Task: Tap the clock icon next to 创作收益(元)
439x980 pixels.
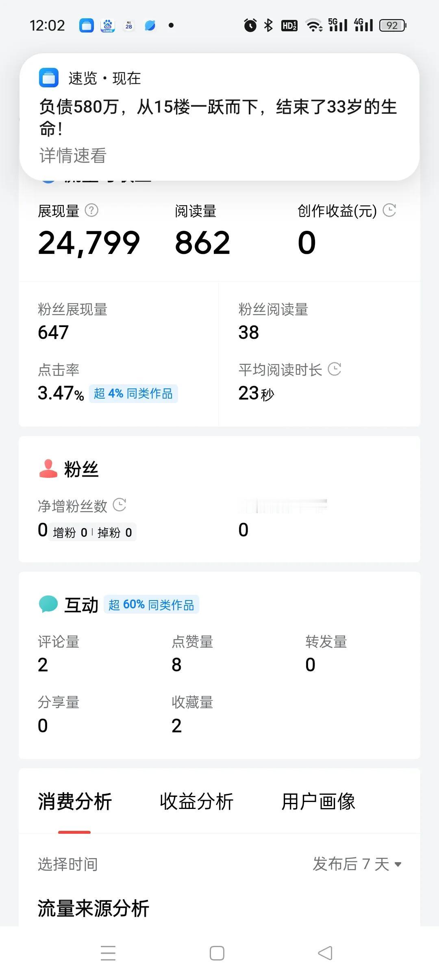Action: [x=389, y=210]
